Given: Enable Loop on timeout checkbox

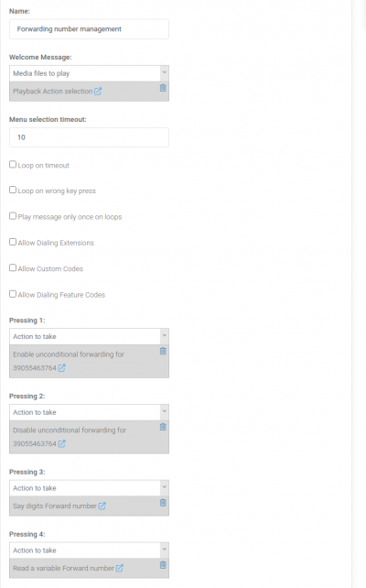Looking at the screenshot, I should [13, 164].
